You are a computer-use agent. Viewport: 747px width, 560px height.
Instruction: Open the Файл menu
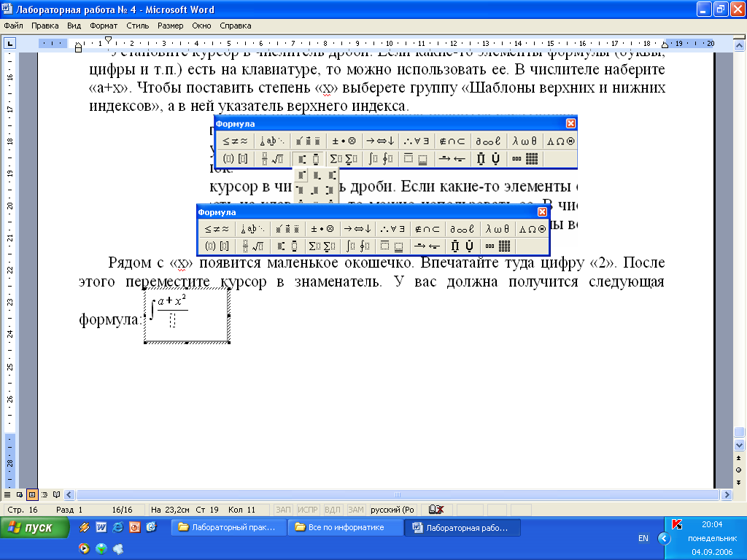coord(13,26)
